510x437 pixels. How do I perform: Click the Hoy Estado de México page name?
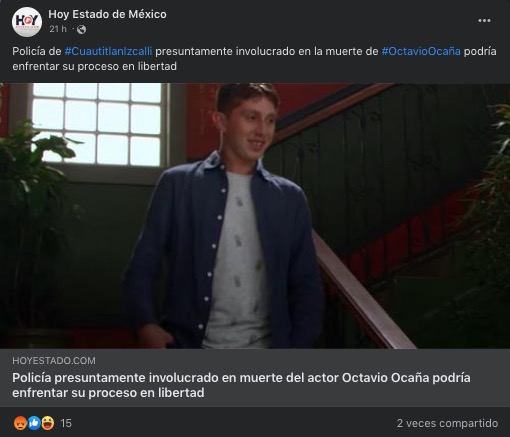point(107,14)
